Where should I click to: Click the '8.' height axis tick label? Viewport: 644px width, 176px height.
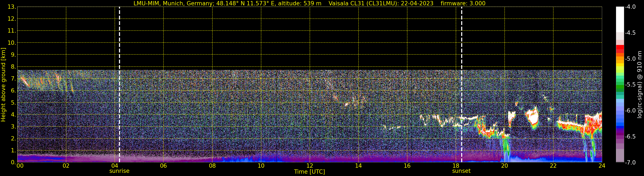(13, 67)
